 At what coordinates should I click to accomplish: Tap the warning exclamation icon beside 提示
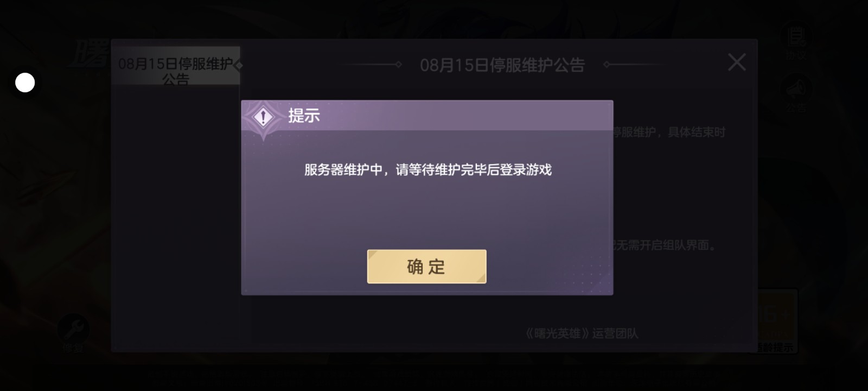tap(263, 117)
